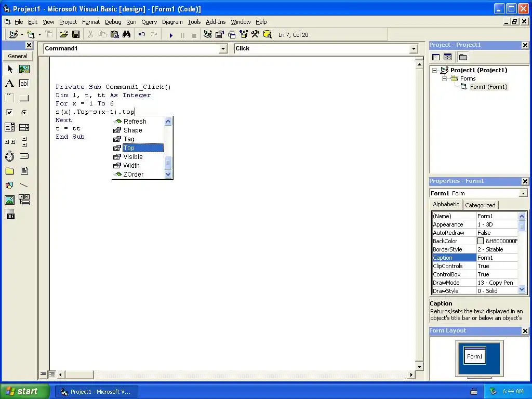Screen dimensions: 532x399
Task: Select the Frame control in the toolbox
Action: click(10, 98)
